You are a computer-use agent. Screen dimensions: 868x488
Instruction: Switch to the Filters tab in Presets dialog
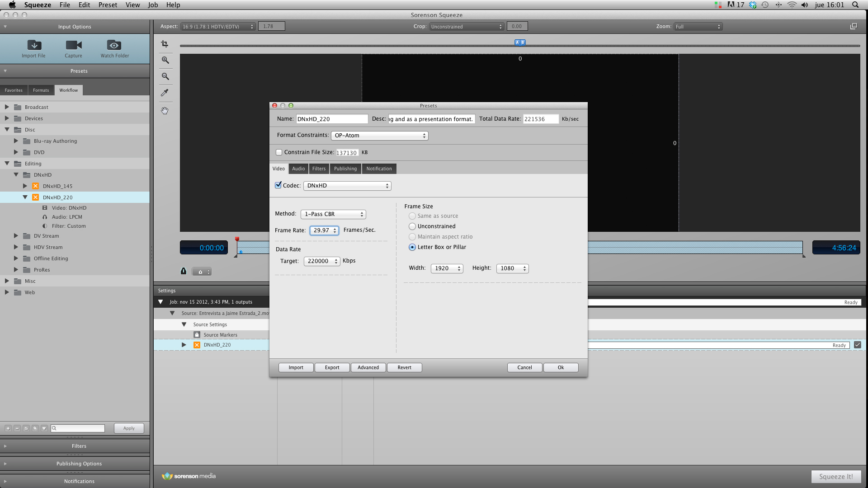coord(319,169)
